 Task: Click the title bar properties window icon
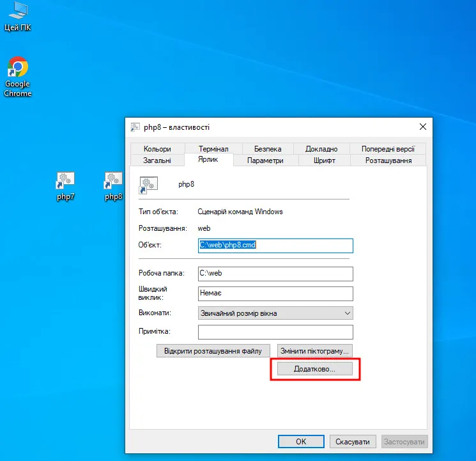point(135,127)
